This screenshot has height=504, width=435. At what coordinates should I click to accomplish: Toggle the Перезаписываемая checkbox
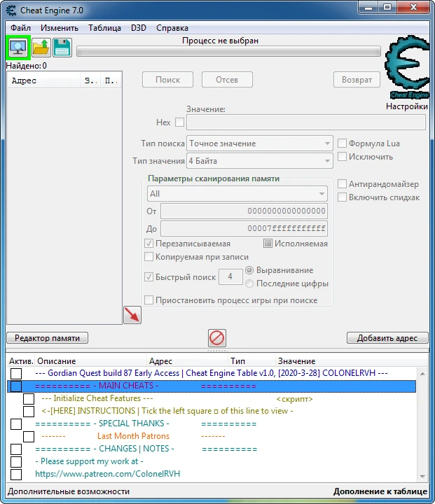(149, 244)
